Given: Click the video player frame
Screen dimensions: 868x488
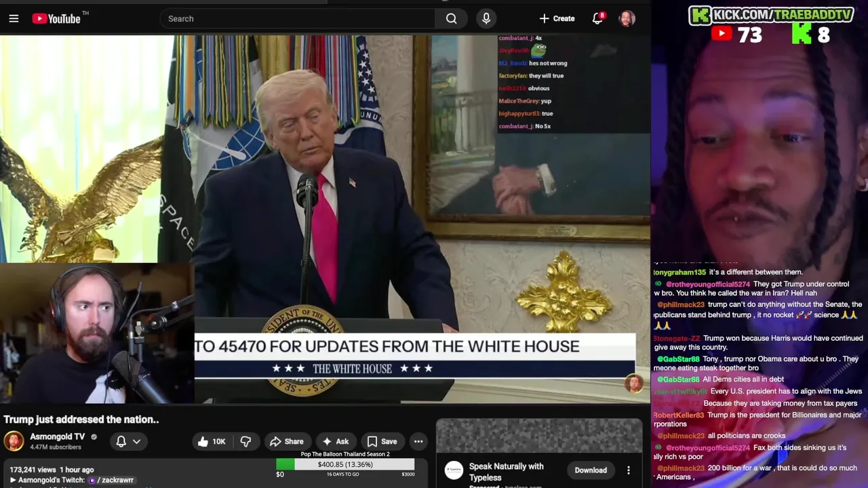Looking at the screenshot, I should point(325,220).
